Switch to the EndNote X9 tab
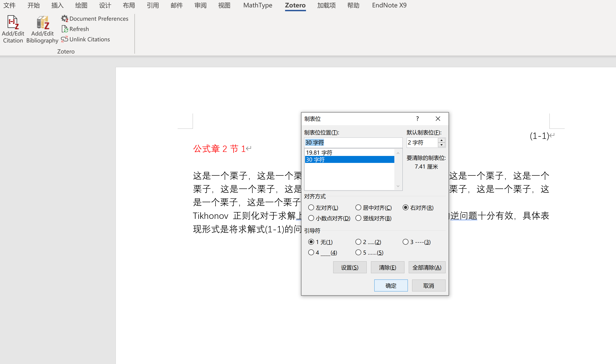616x364 pixels. click(389, 5)
